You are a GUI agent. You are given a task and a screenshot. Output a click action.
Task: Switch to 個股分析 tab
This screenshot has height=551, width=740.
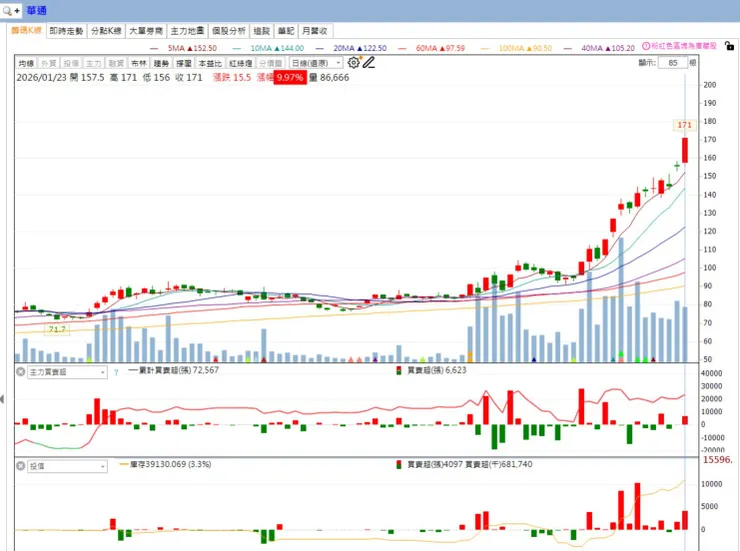click(x=229, y=31)
